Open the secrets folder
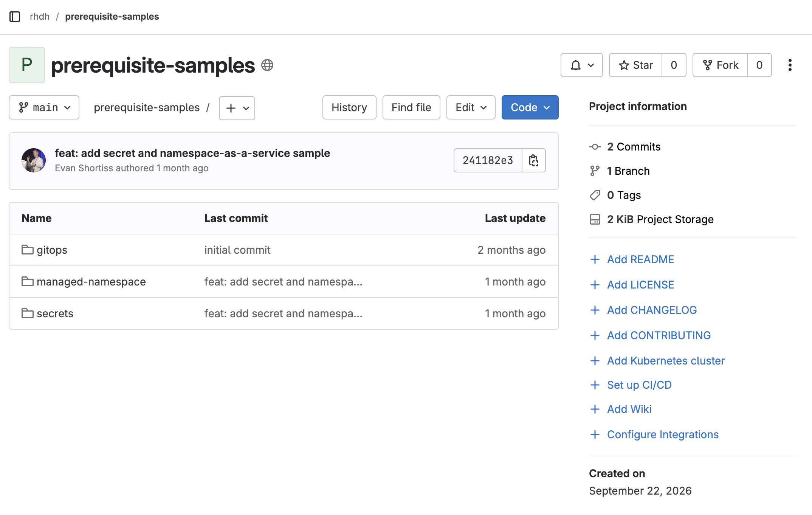Screen dimensions: 812x515 (x=55, y=313)
